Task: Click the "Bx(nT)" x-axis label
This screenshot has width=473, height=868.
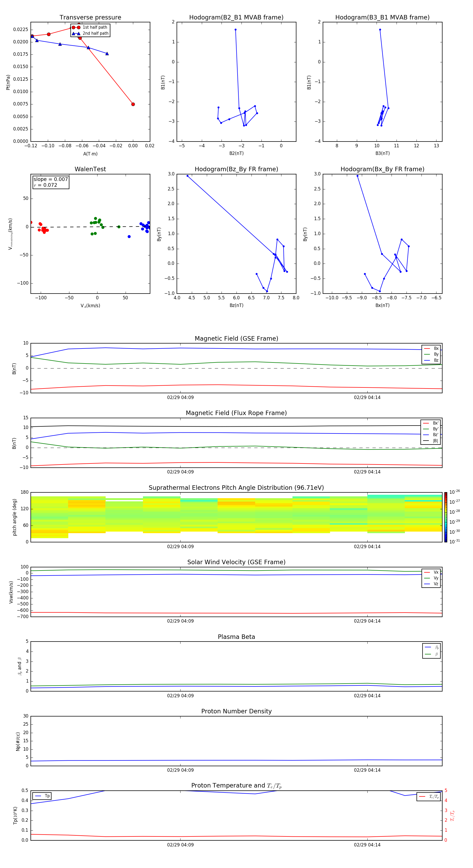Action: (x=382, y=306)
